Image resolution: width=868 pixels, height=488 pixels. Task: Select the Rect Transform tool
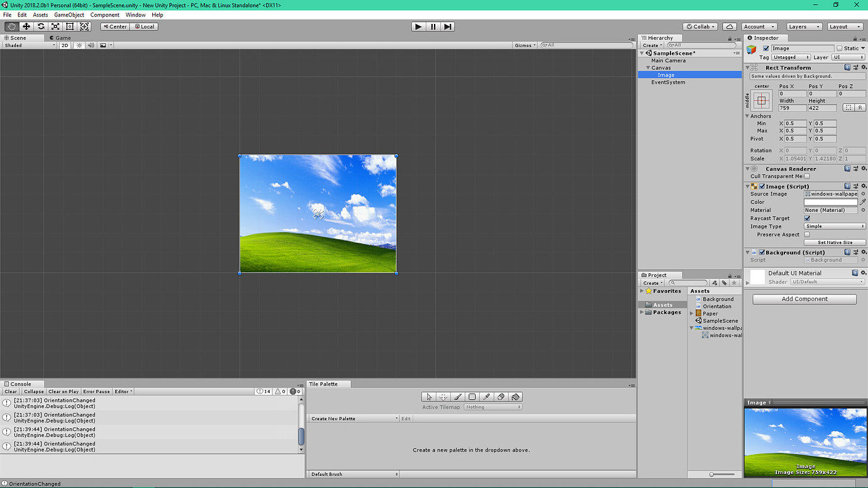[x=70, y=26]
